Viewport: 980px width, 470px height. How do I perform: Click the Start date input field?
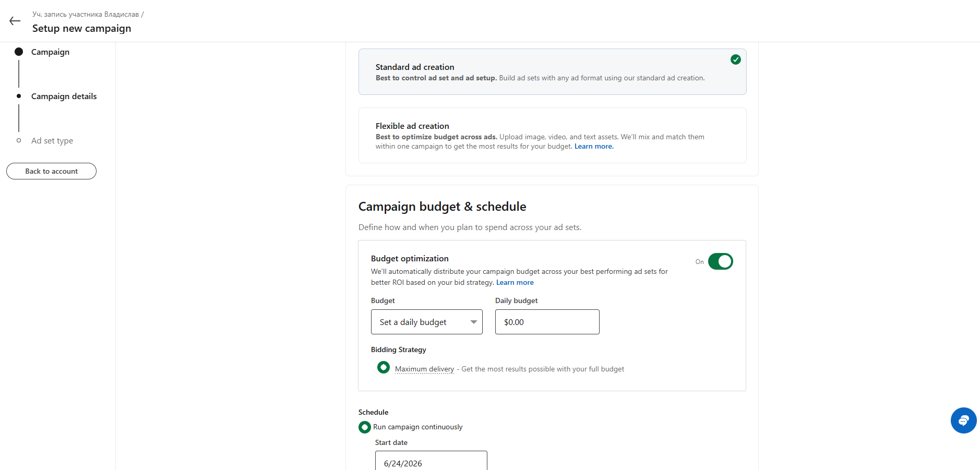(431, 461)
